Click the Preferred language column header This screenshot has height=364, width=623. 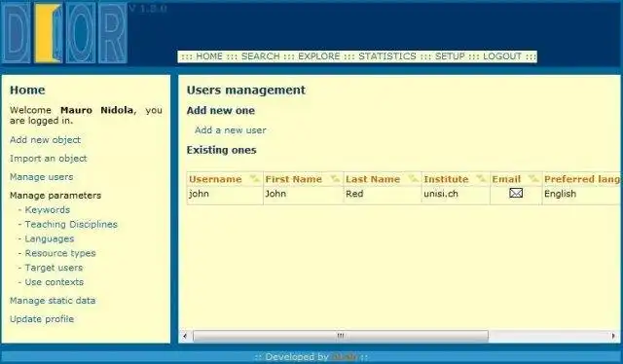pyautogui.click(x=582, y=179)
